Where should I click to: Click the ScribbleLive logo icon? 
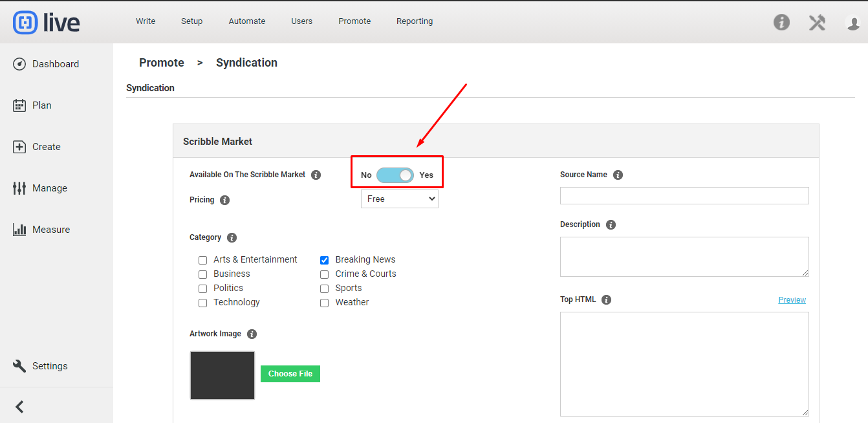click(26, 22)
